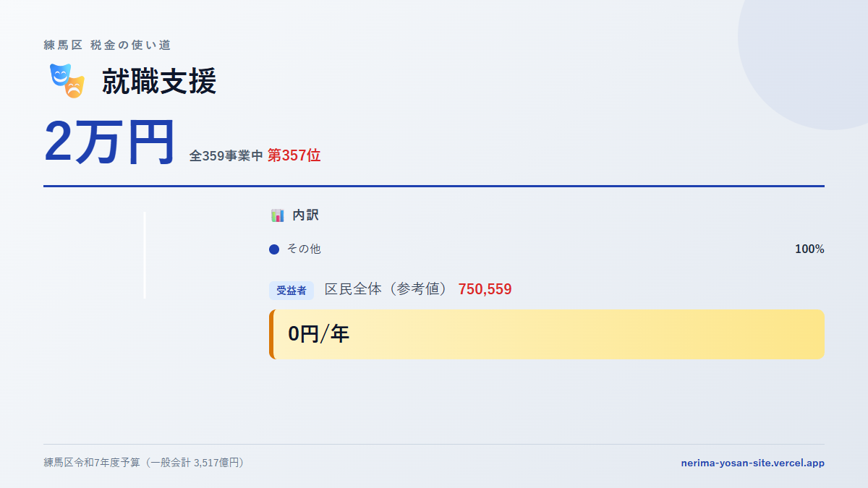Click the theater masks emoji icon
Image resolution: width=868 pixels, height=488 pixels.
click(x=67, y=80)
